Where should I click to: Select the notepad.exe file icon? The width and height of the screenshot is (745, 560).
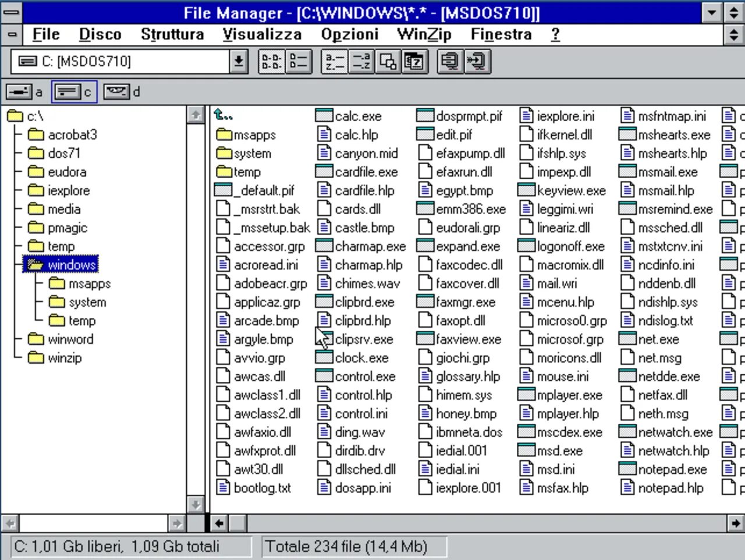[627, 469]
